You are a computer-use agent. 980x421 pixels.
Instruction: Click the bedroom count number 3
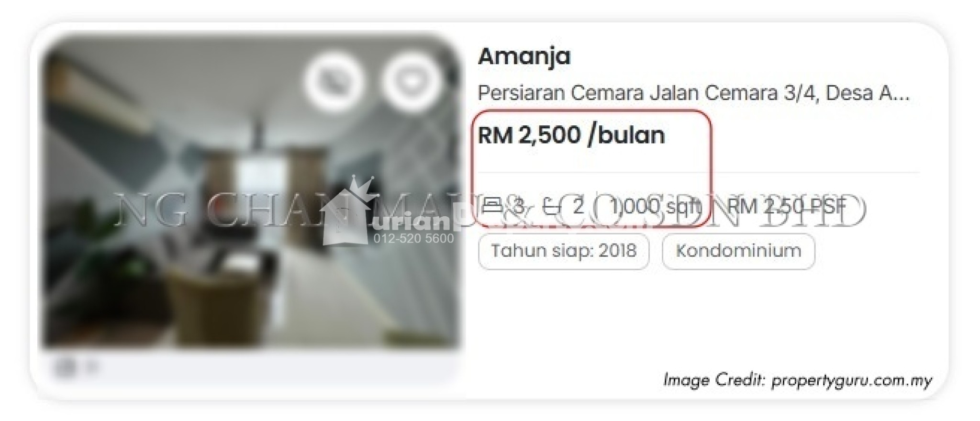click(x=519, y=207)
